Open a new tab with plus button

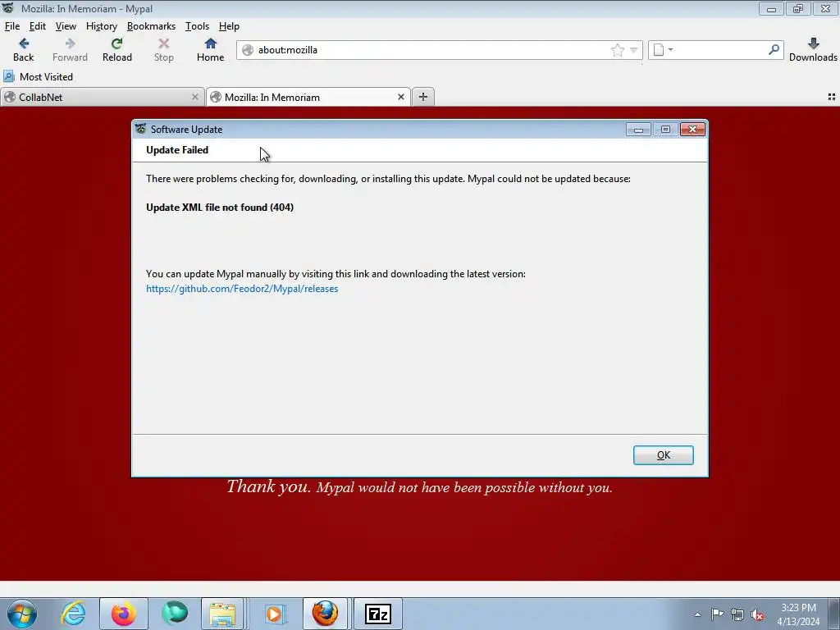pyautogui.click(x=423, y=97)
